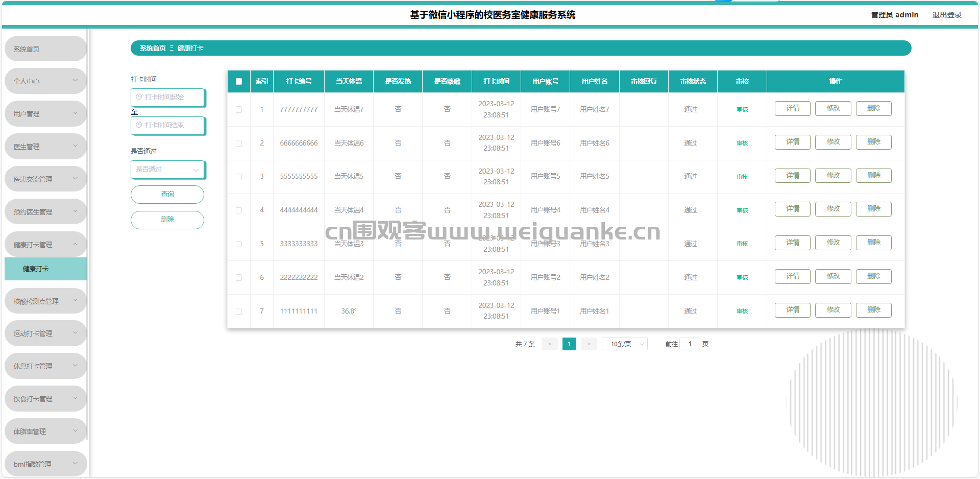Screen dimensions: 980x479
Task: Click 管理员 admin in the header
Action: 894,15
